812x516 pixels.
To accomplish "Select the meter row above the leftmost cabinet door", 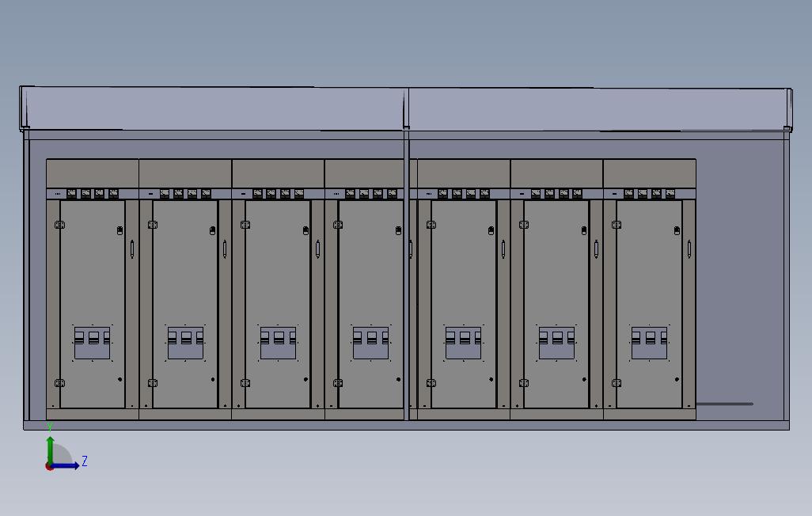I will coord(92,194).
